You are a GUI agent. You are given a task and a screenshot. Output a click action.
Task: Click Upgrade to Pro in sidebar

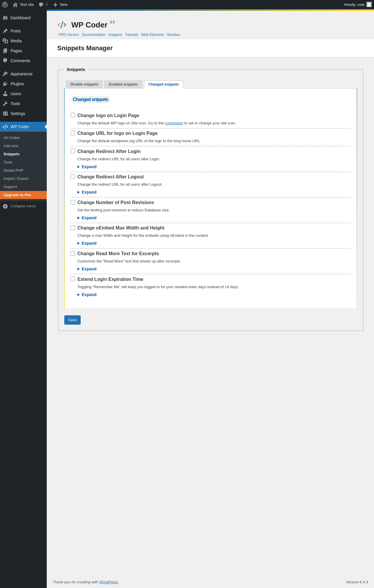point(23,195)
